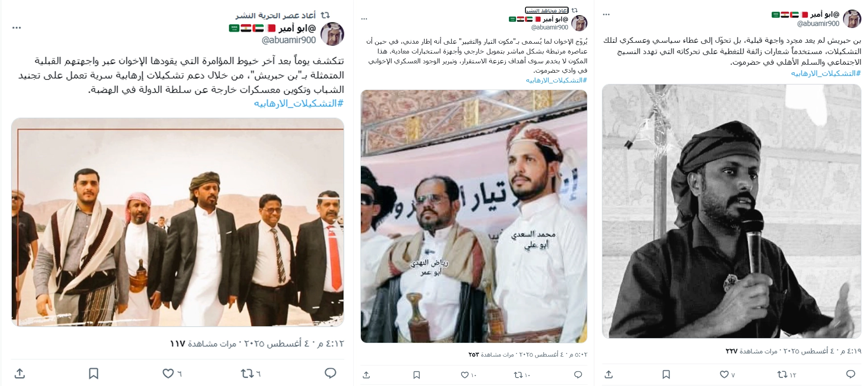The width and height of the screenshot is (868, 386).
Task: Open the profile avatar on the middle tweet
Action: pyautogui.click(x=579, y=23)
